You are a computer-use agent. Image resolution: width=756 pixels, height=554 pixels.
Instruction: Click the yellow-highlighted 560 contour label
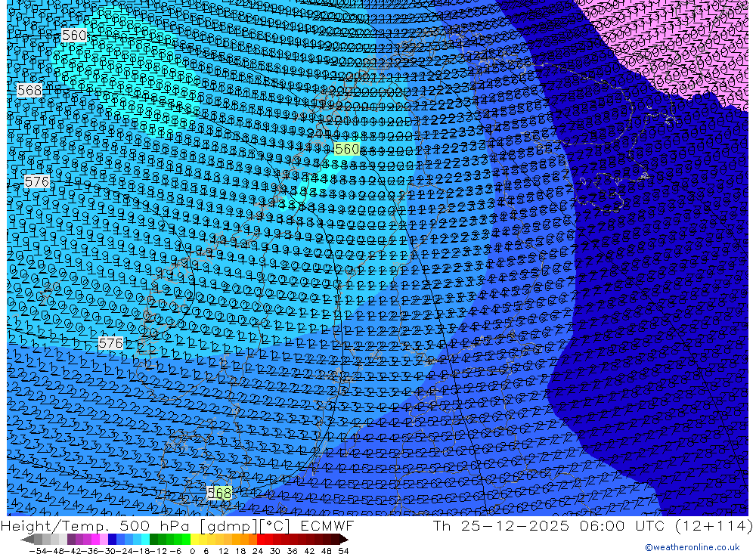point(347,149)
